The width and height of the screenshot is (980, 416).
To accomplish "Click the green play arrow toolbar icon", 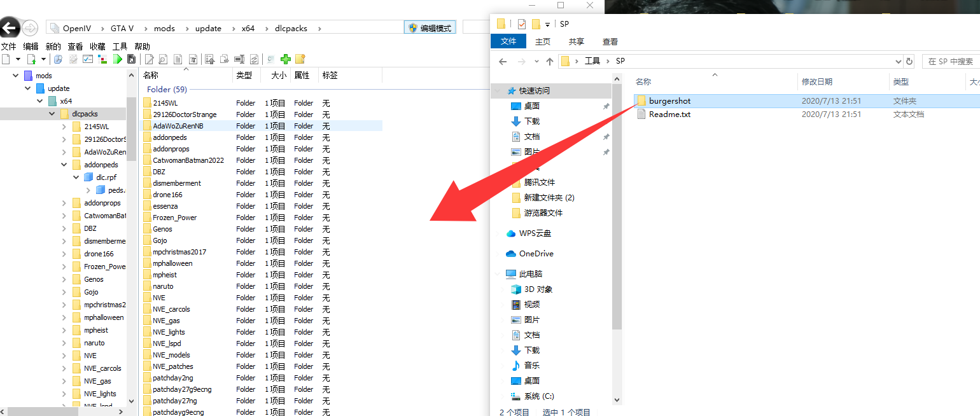I will 117,59.
